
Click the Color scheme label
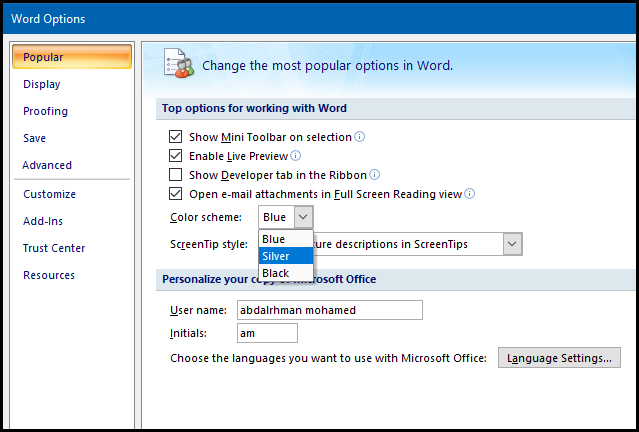tap(206, 217)
